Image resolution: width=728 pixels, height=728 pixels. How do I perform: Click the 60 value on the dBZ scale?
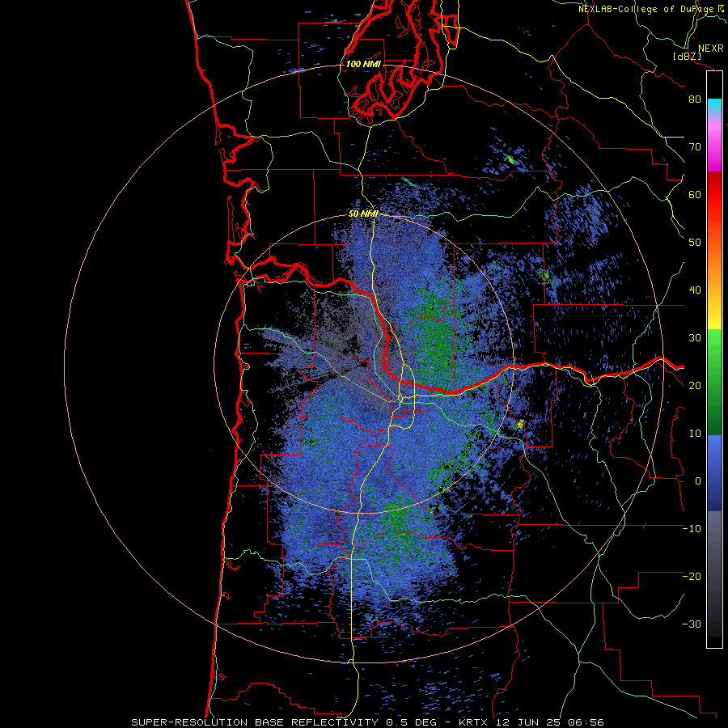[x=695, y=195]
